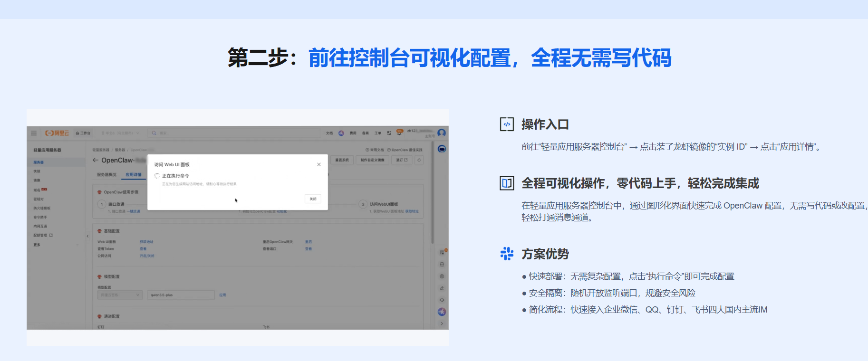This screenshot has height=361, width=868.
Task: Click the 制作自定义镜像 button
Action: 372,160
